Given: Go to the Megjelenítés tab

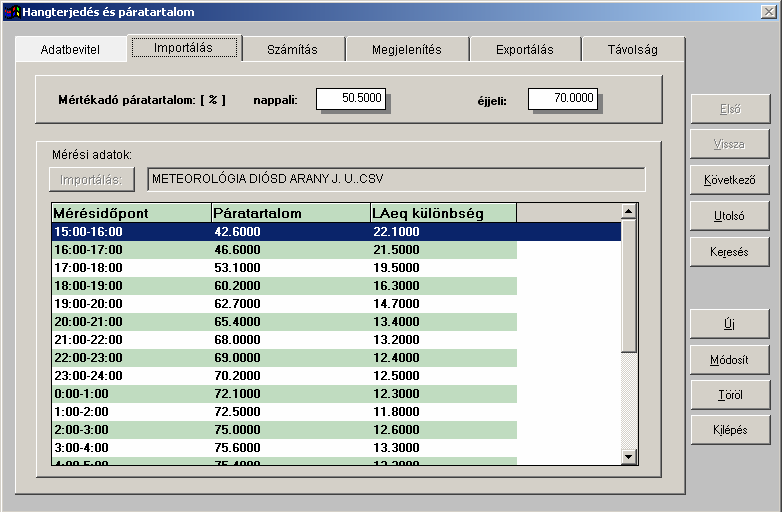Looking at the screenshot, I should (406, 49).
